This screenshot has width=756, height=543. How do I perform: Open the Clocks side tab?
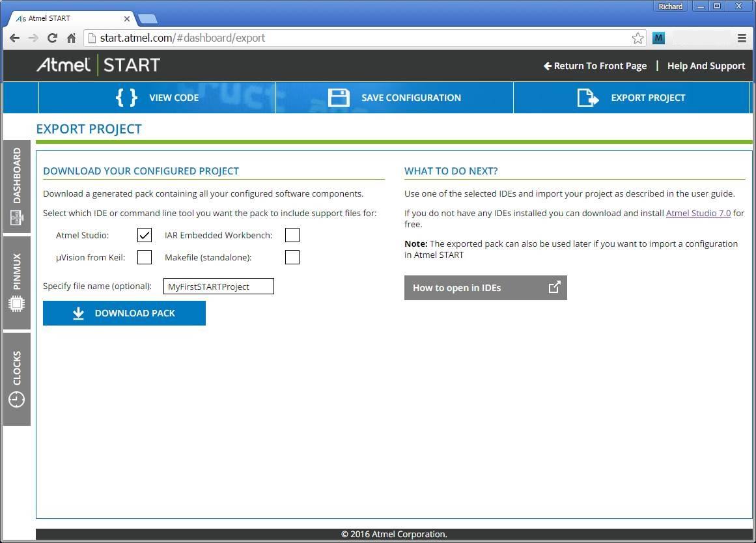pyautogui.click(x=17, y=379)
